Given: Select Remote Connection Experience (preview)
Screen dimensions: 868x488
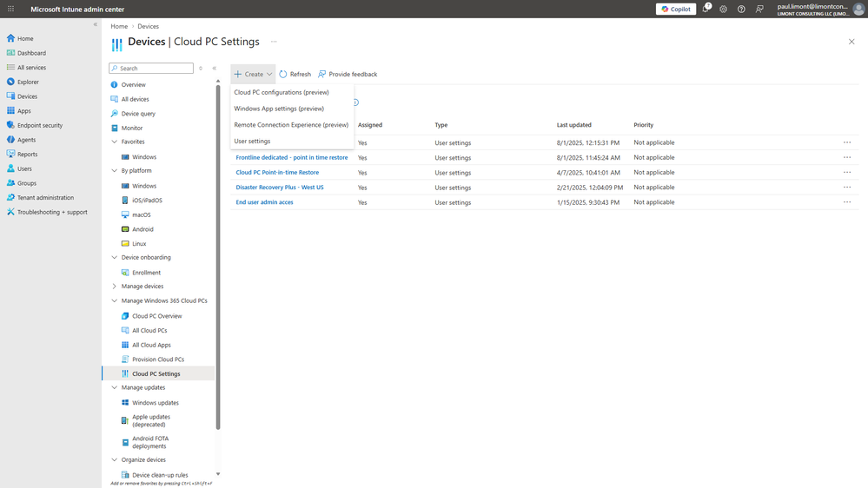Looking at the screenshot, I should point(292,124).
